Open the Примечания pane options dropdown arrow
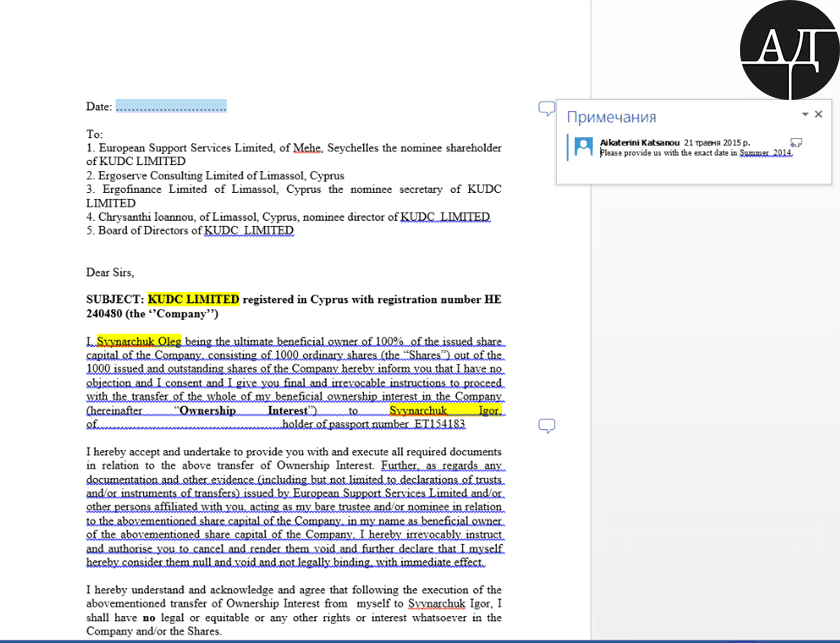Viewport: 840px width, 643px height. tap(804, 116)
